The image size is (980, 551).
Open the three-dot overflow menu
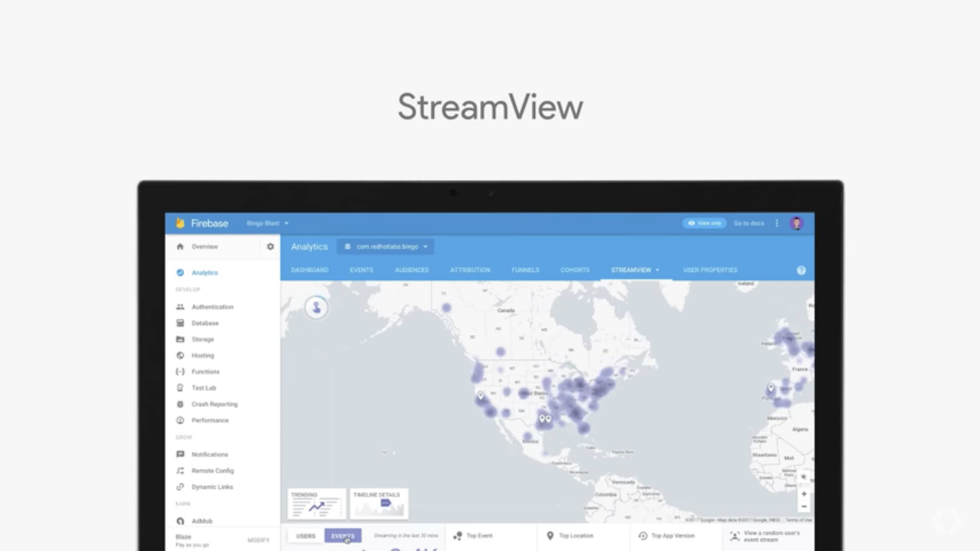pos(777,223)
